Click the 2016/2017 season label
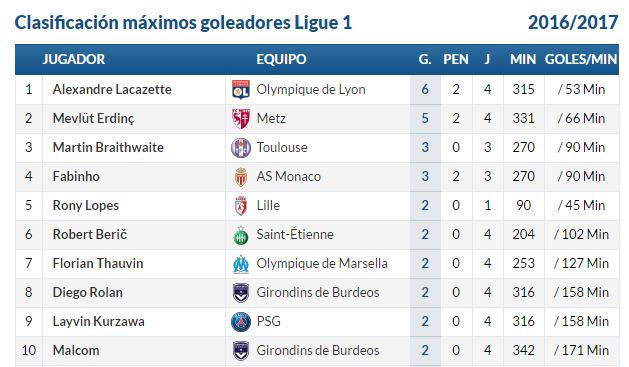 click(573, 22)
